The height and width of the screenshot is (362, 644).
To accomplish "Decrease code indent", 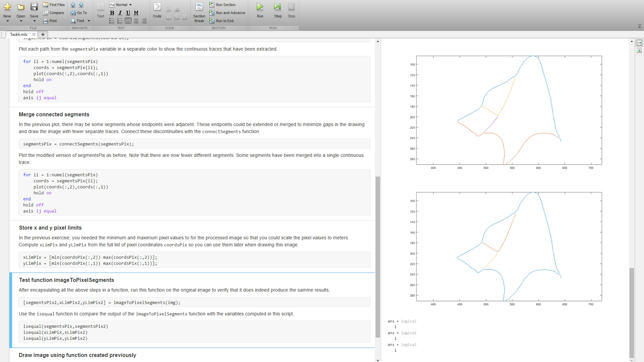I will pos(185,17).
